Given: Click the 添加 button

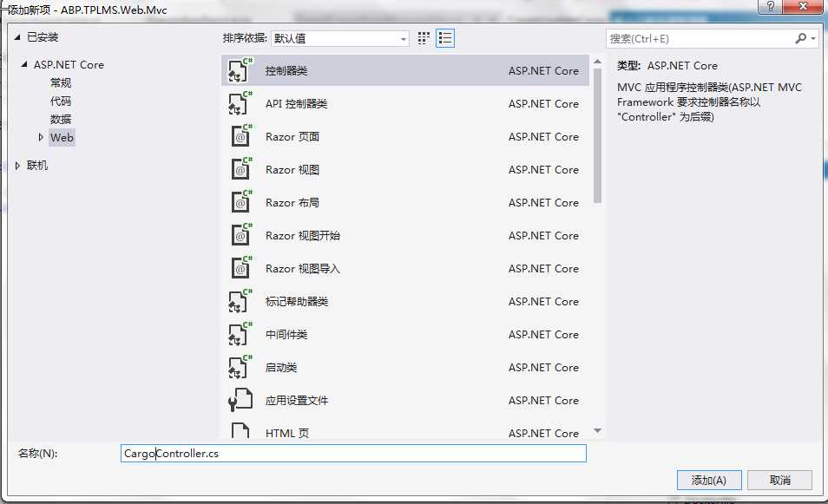Looking at the screenshot, I should (x=707, y=480).
